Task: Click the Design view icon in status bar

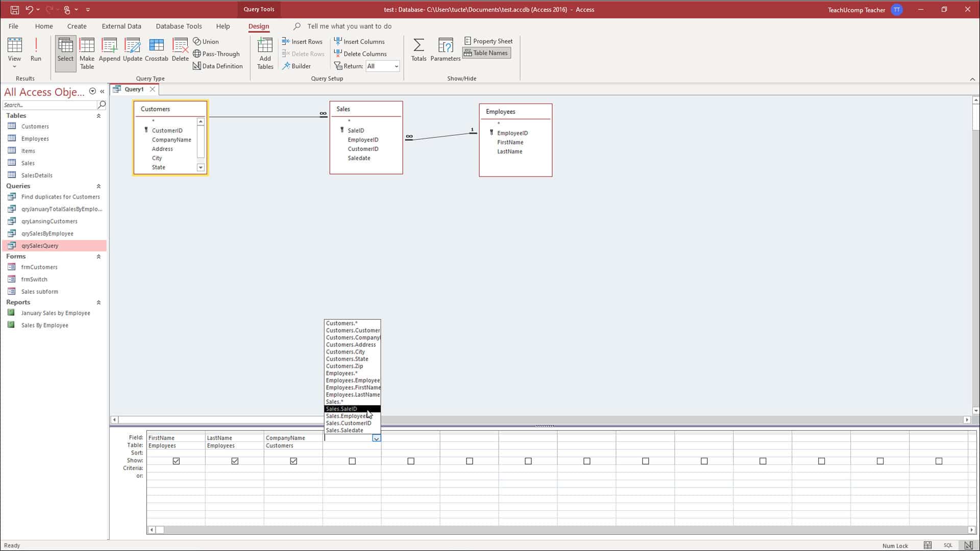Action: point(968,545)
